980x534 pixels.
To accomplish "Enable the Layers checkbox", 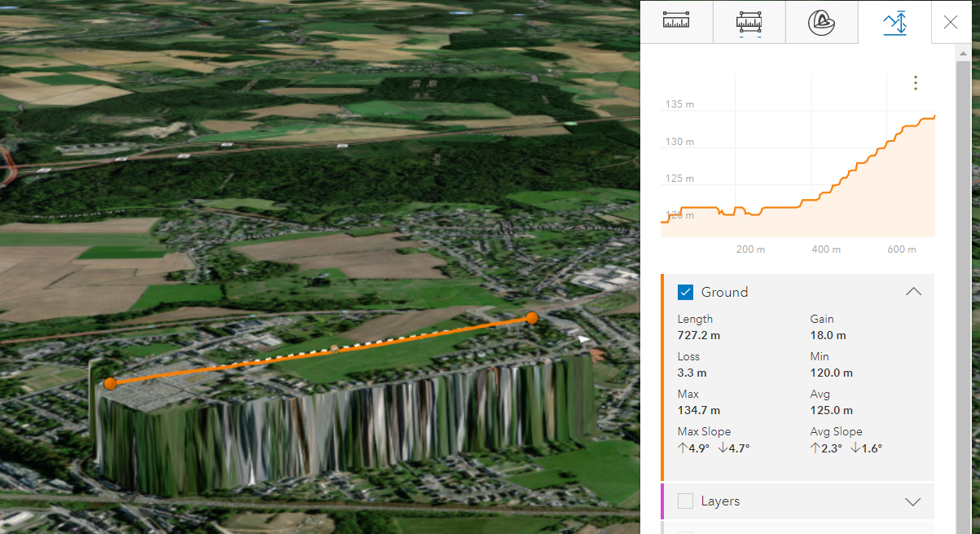I will (685, 501).
